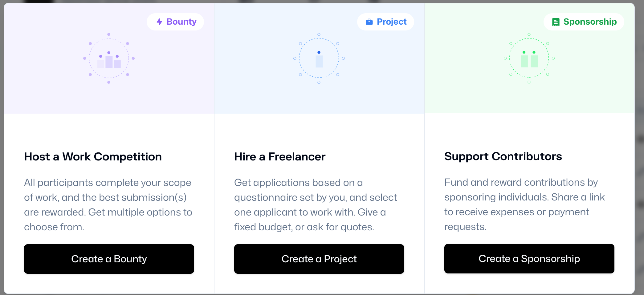Click the green two-person circle illustration
644x295 pixels.
pos(529,58)
